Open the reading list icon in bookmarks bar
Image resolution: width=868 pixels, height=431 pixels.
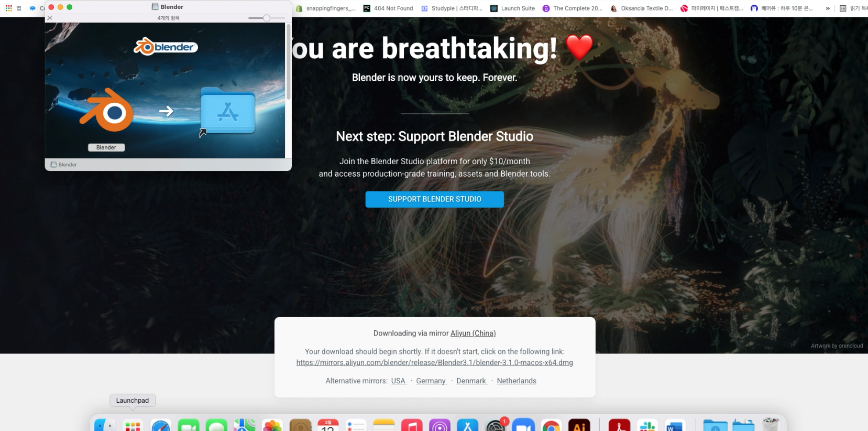pyautogui.click(x=843, y=8)
